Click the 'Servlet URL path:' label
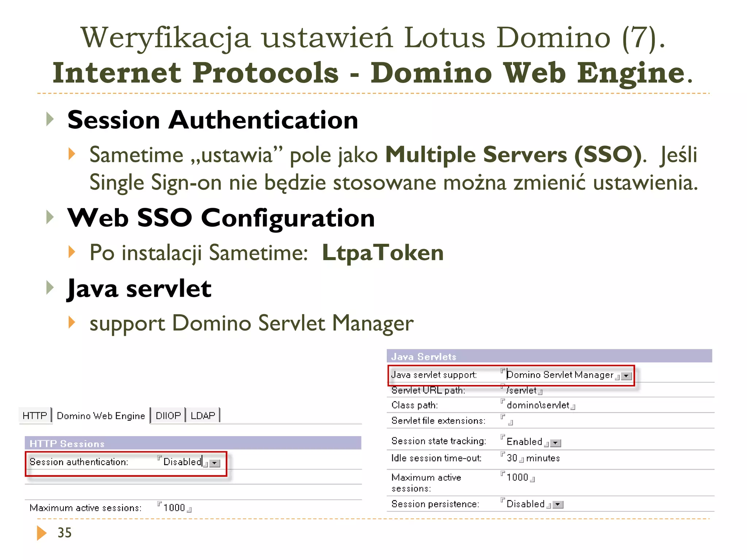 click(428, 390)
